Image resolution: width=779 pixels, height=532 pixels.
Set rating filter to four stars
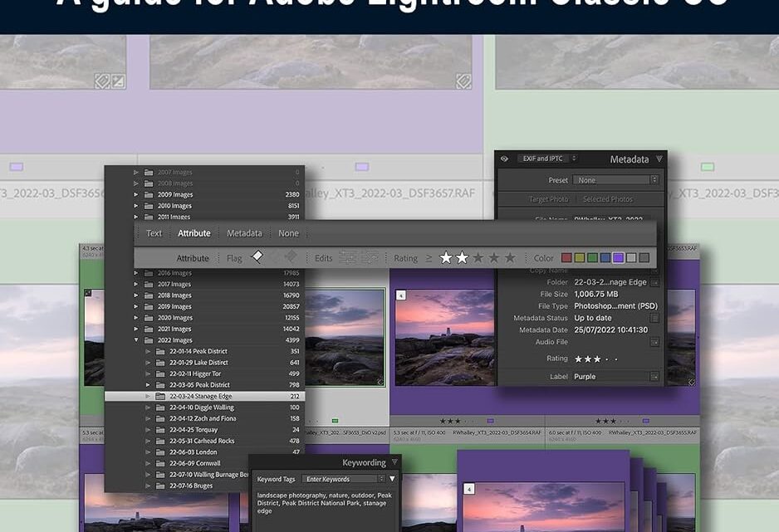(494, 257)
